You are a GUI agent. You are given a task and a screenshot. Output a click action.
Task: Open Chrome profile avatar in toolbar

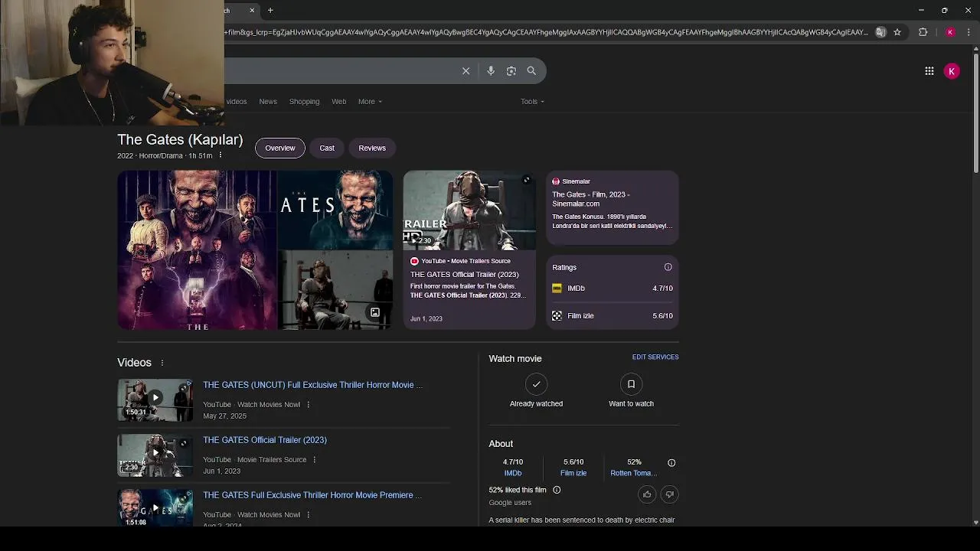click(950, 32)
